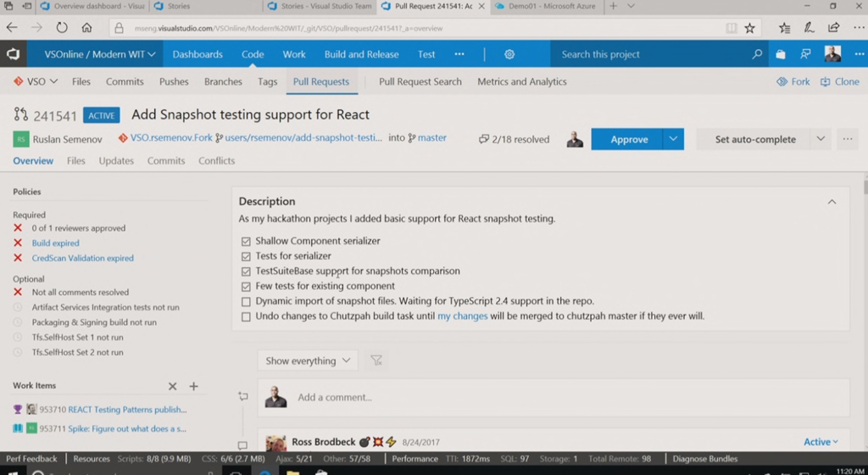868x475 pixels.
Task: Open the Test hub
Action: pos(426,54)
